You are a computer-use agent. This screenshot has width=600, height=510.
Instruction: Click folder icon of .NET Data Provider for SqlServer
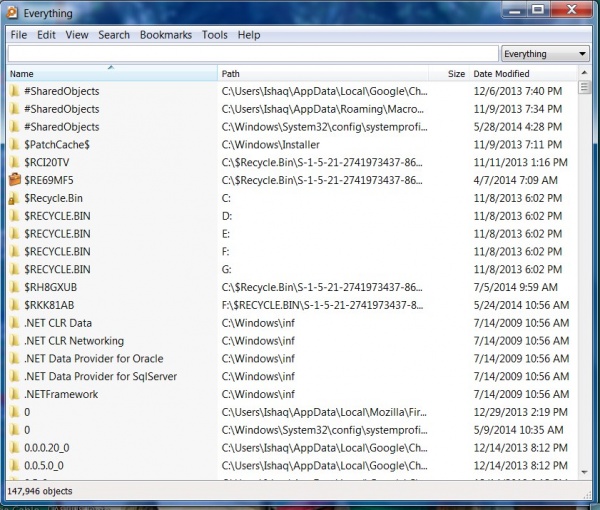tap(14, 376)
